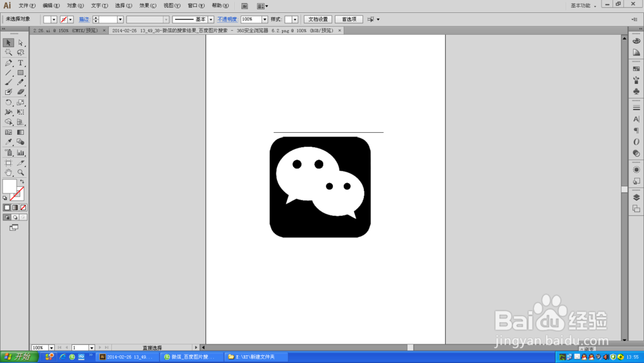Open the stroke color dropdown in control bar
The width and height of the screenshot is (644, 363).
tap(71, 19)
